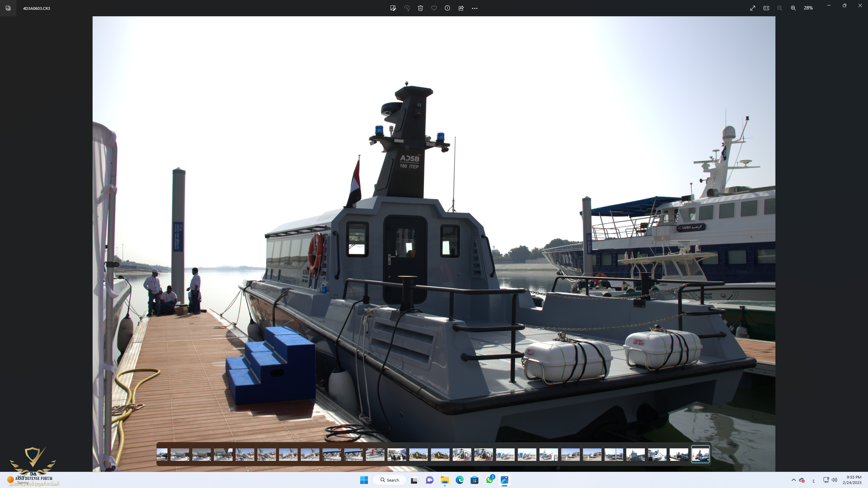The height and width of the screenshot is (488, 868).
Task: Open the See more three-dots menu
Action: 475,8
